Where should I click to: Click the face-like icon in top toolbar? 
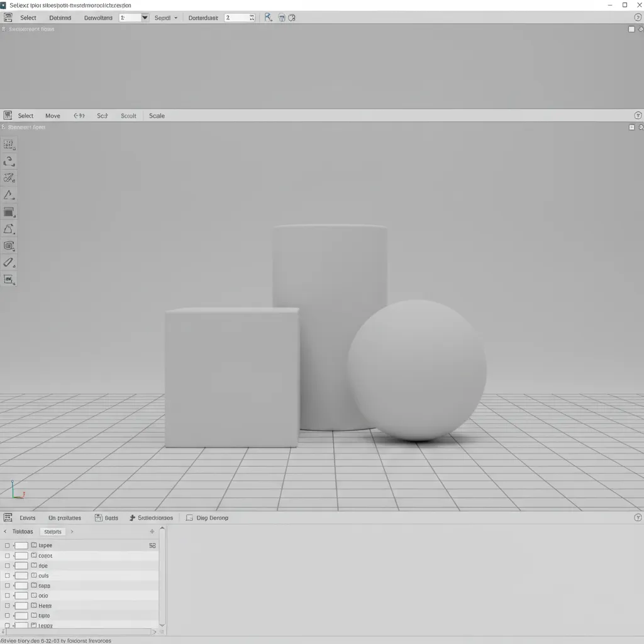click(x=282, y=18)
